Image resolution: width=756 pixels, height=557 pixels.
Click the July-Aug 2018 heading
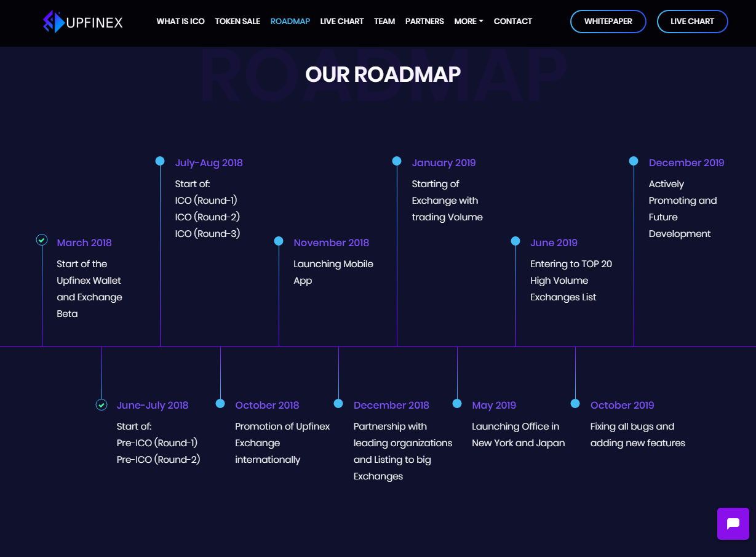click(x=209, y=162)
